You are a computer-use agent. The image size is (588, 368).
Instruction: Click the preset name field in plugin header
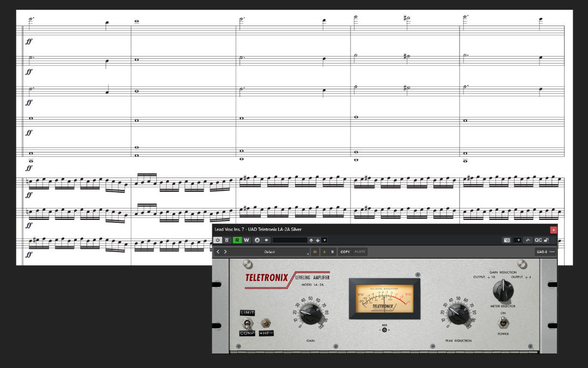click(x=290, y=240)
